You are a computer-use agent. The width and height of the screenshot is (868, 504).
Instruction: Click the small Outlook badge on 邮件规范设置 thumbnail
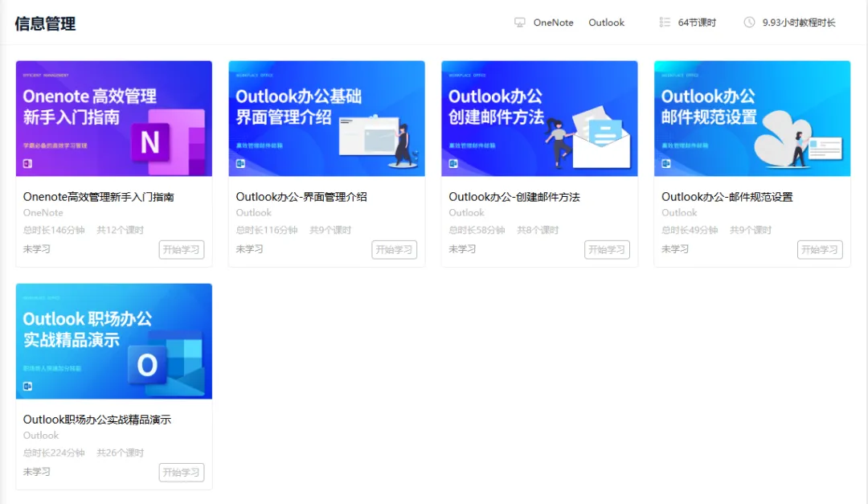click(666, 163)
